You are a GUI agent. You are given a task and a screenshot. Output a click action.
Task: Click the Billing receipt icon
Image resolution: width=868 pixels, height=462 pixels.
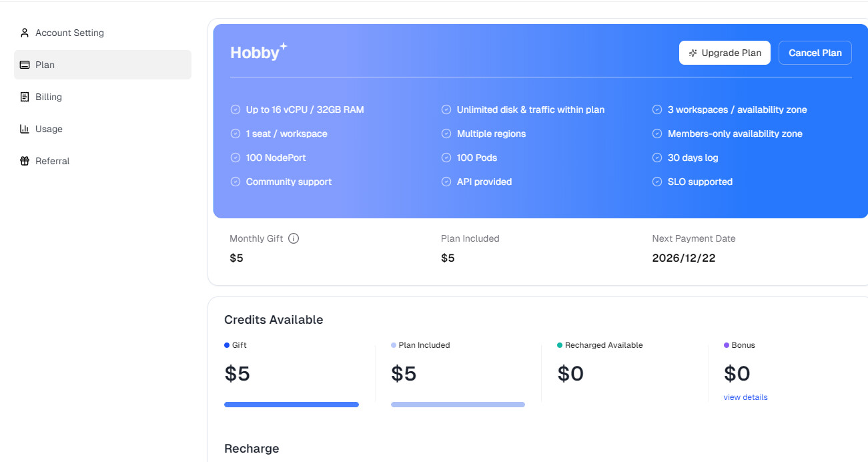coord(25,97)
